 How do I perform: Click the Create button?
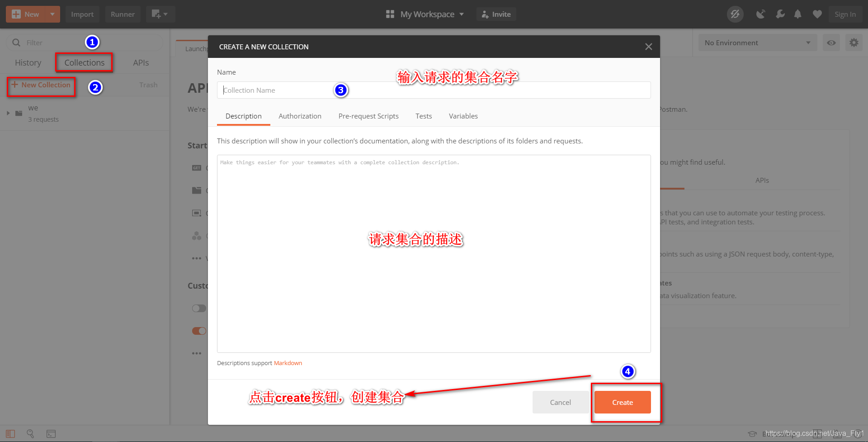click(623, 402)
